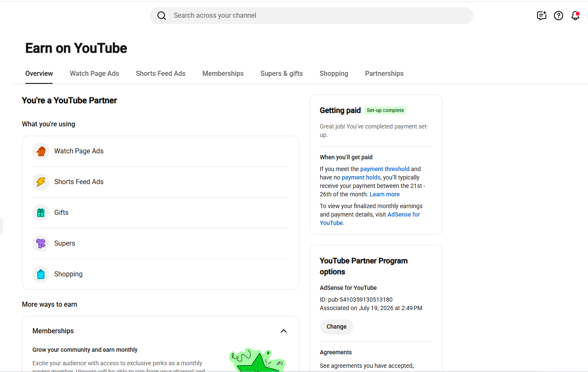Click the Shorts Feed Ads lightning icon
Image resolution: width=588 pixels, height=372 pixels.
pyautogui.click(x=41, y=182)
